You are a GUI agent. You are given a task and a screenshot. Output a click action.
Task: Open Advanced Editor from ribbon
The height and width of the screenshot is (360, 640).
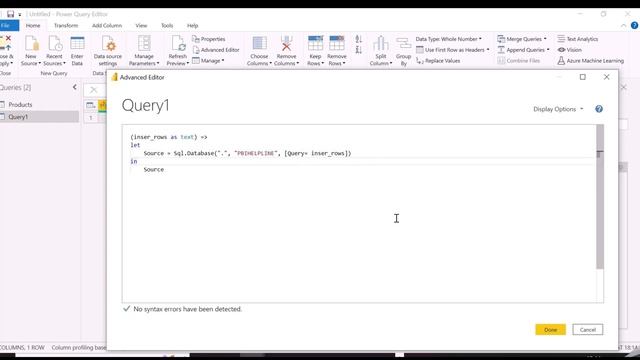(216, 50)
